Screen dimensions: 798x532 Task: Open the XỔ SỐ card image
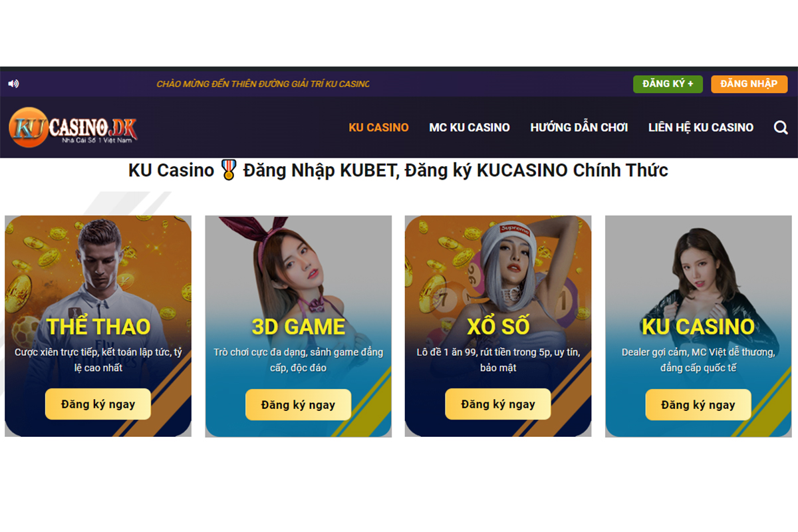498,326
